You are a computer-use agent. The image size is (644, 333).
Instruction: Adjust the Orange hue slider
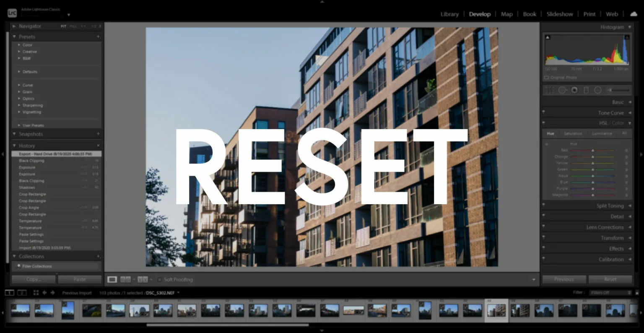[593, 157]
